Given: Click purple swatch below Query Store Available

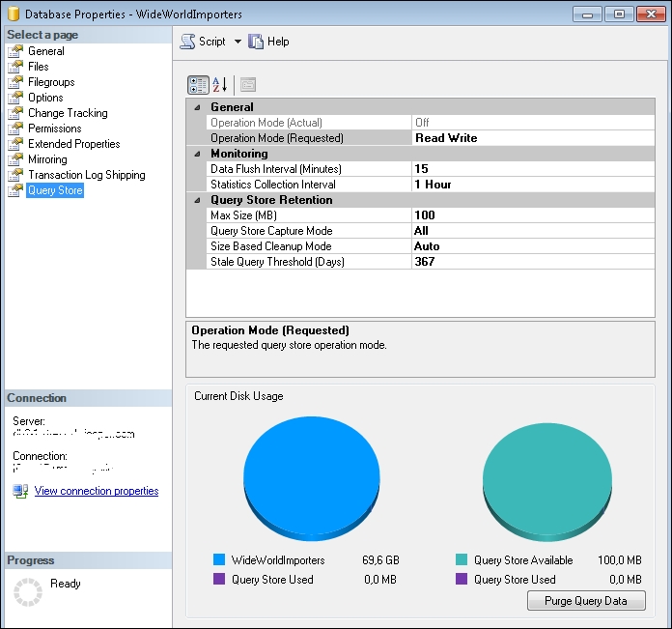Looking at the screenshot, I should pyautogui.click(x=462, y=579).
